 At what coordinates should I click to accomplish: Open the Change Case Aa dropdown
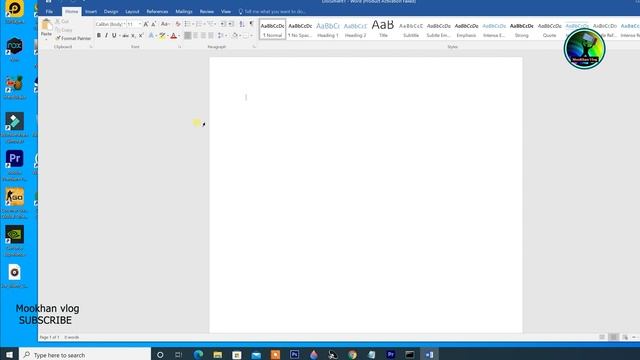(165, 24)
